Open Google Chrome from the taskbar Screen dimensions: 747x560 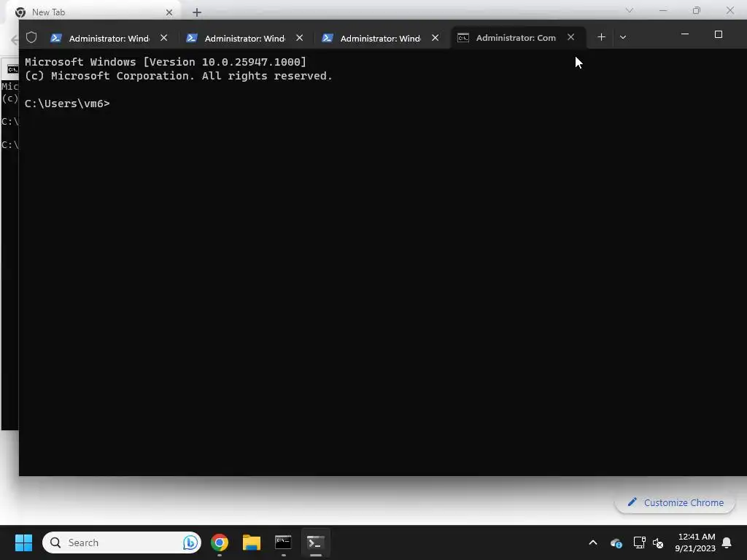point(220,542)
